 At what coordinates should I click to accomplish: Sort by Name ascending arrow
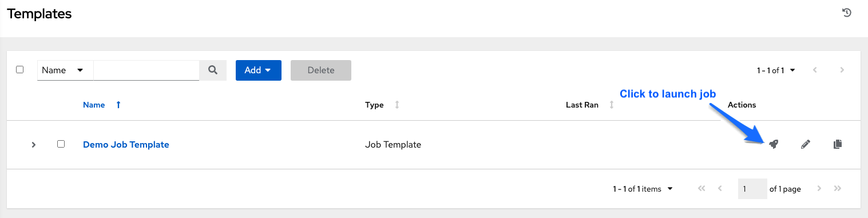(x=118, y=105)
